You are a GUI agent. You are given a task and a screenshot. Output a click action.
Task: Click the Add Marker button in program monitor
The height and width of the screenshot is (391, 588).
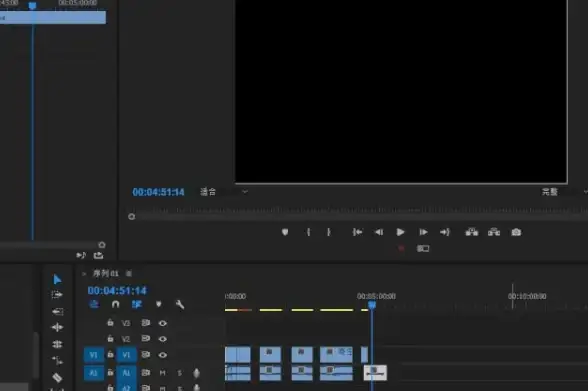(x=285, y=232)
